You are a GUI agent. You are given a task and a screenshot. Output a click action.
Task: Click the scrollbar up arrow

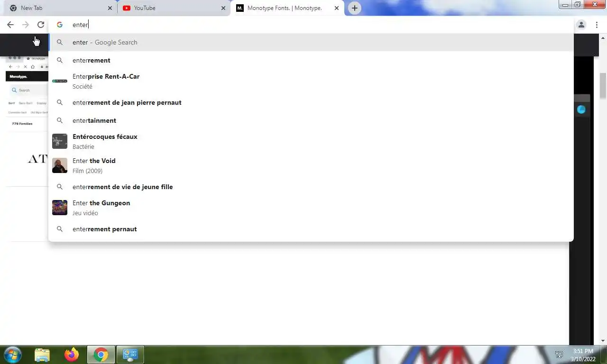coord(603,37)
